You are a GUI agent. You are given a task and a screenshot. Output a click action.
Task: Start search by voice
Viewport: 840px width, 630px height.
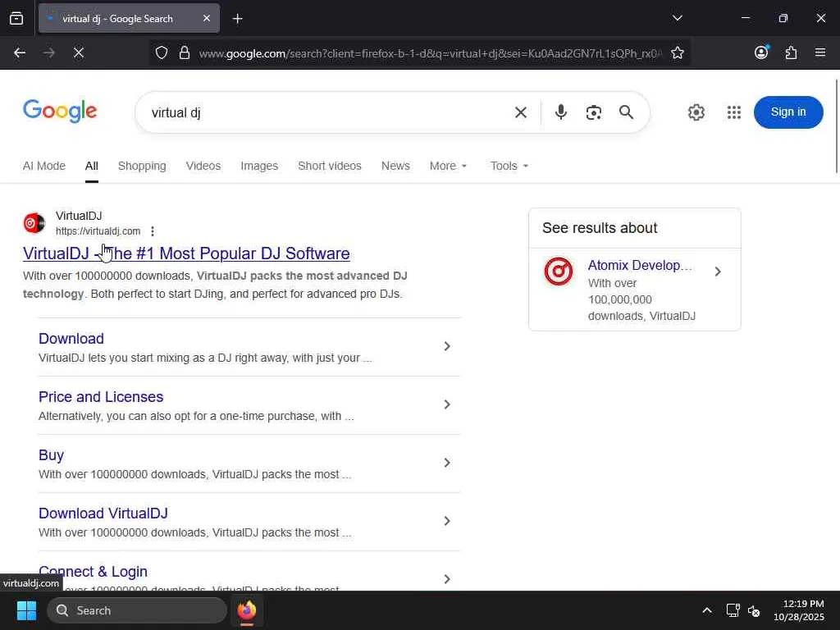click(561, 112)
